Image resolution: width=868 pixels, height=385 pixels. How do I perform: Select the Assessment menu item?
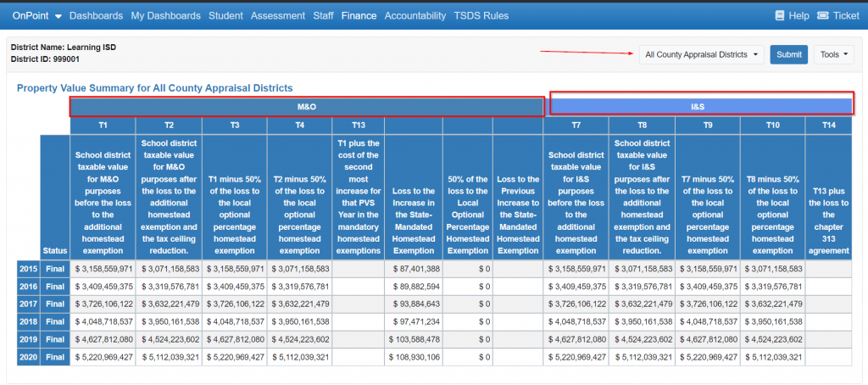pos(278,16)
